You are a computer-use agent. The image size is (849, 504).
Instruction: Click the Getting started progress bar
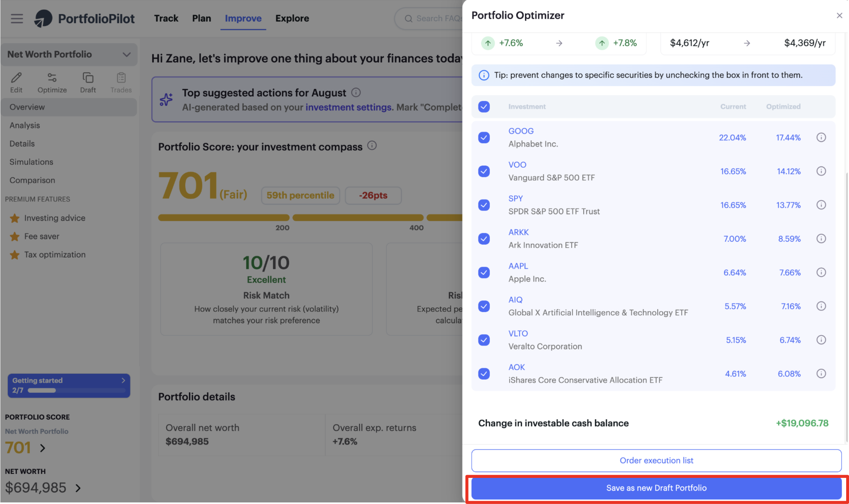pyautogui.click(x=76, y=390)
